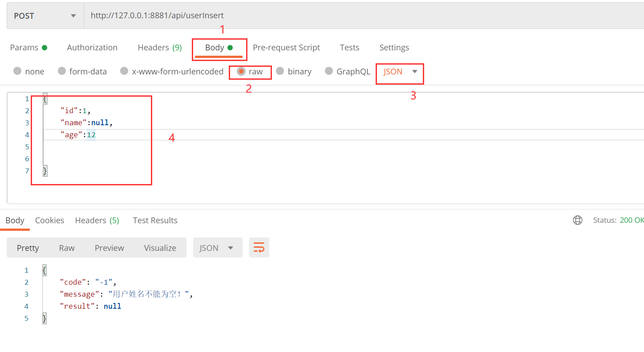
Task: Switch to Preview response view
Action: click(x=109, y=248)
